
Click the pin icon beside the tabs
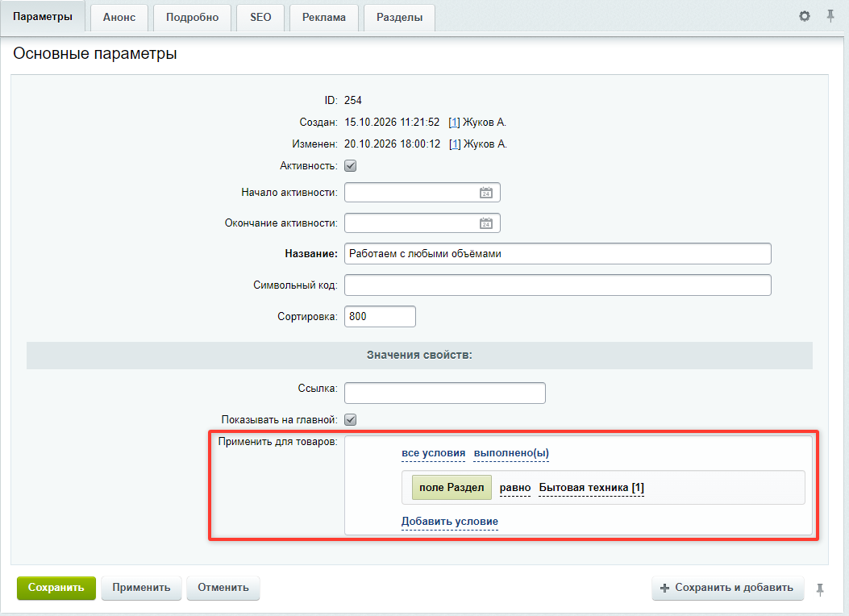tap(830, 16)
